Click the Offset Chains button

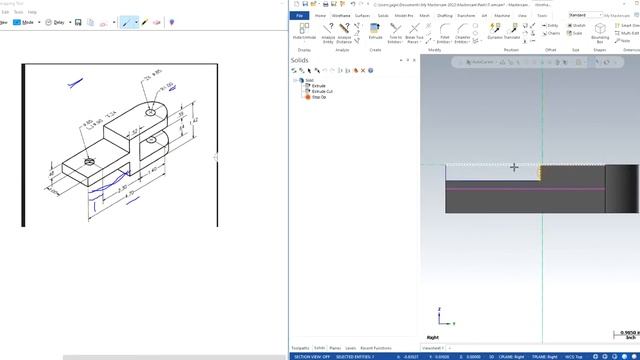tap(551, 33)
